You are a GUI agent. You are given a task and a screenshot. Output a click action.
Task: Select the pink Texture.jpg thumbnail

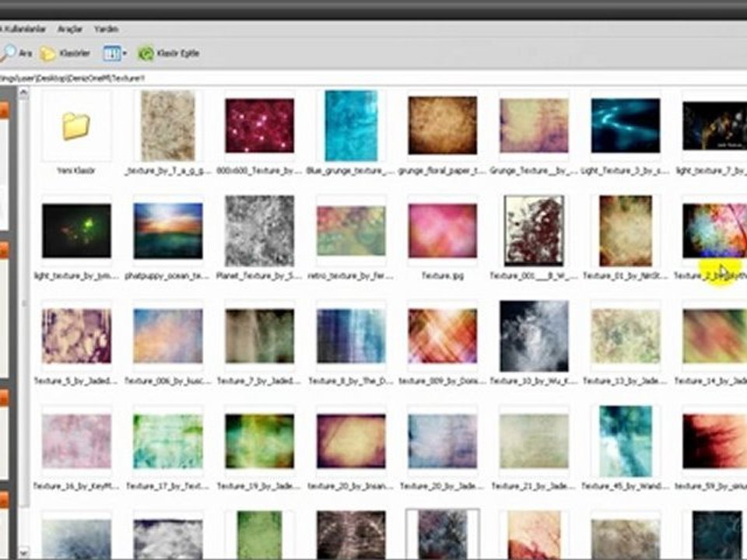pyautogui.click(x=443, y=231)
